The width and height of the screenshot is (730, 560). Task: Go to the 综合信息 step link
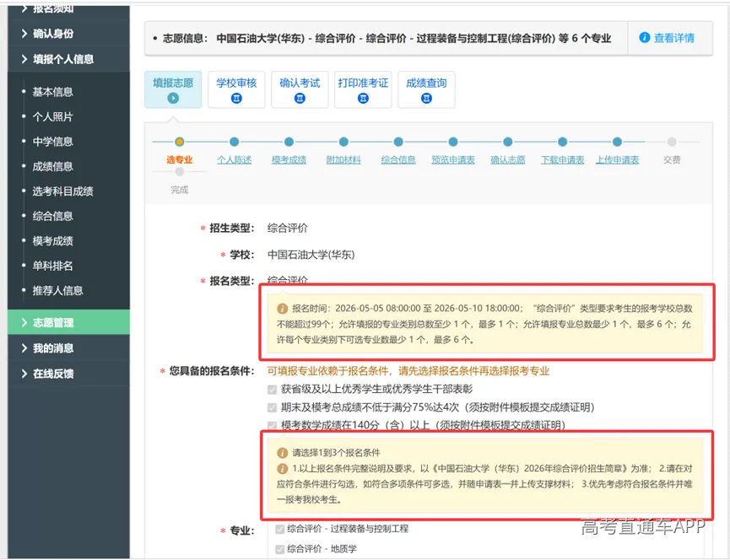coord(398,159)
